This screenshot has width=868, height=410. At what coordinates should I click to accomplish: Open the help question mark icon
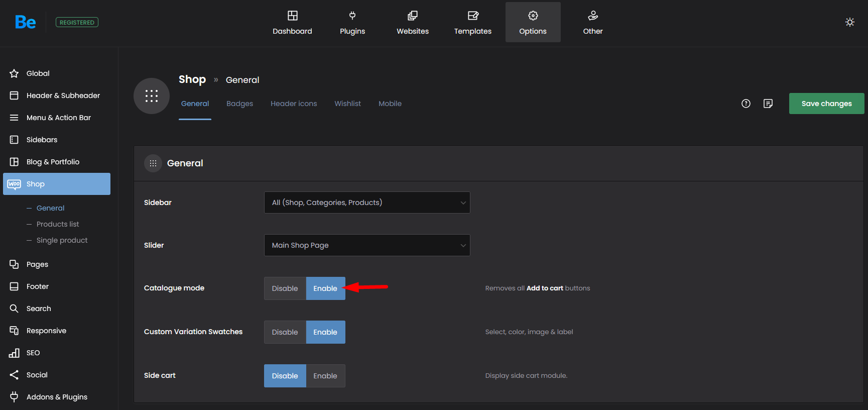(x=746, y=104)
